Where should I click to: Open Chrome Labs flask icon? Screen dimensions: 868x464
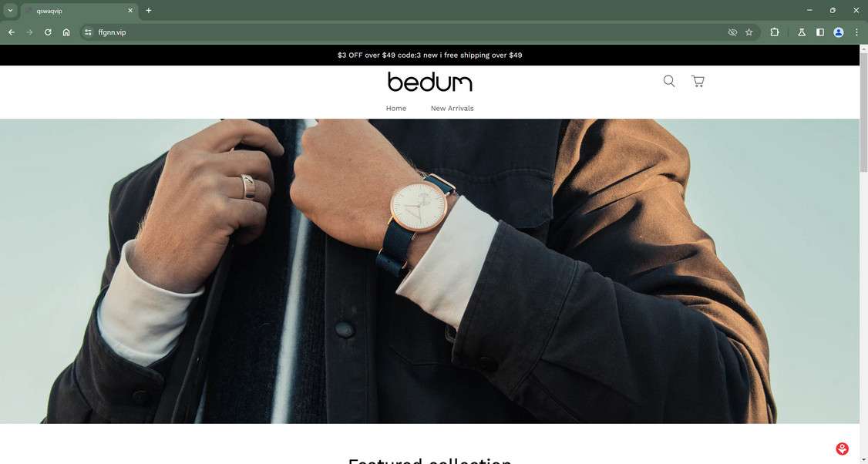coord(801,32)
